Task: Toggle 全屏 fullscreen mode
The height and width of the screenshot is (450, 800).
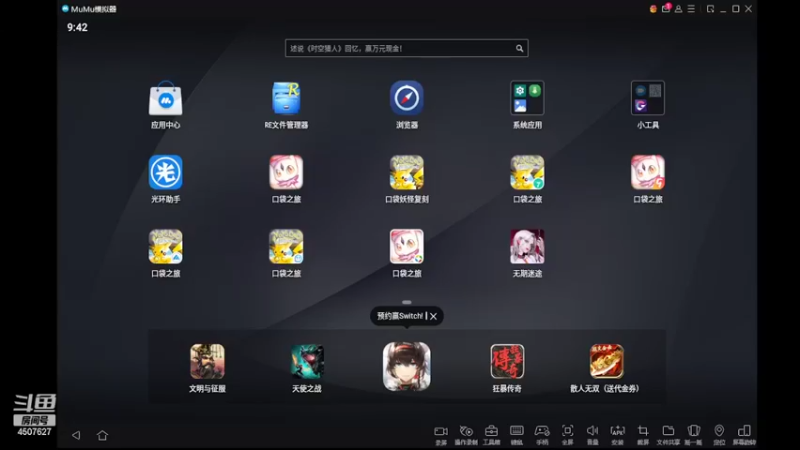Action: (567, 435)
